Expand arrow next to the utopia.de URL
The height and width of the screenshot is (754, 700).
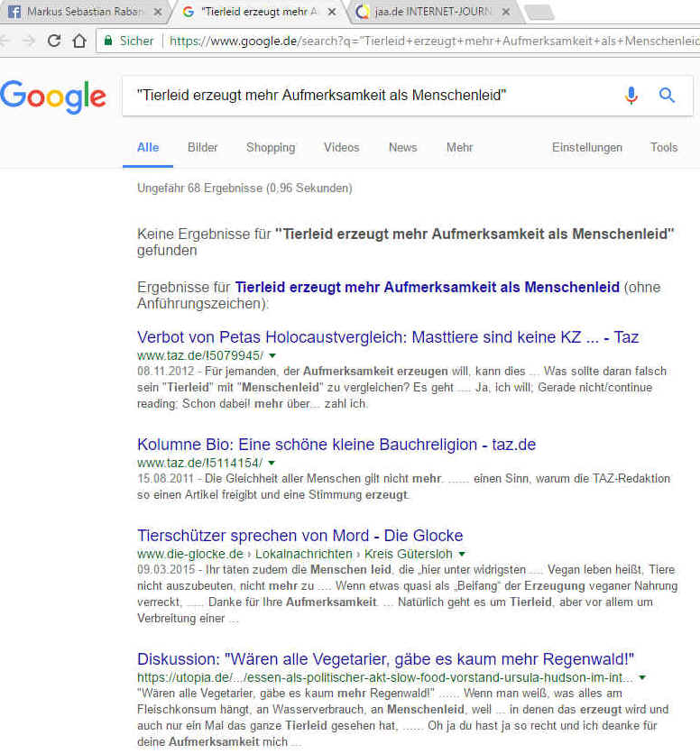(642, 677)
